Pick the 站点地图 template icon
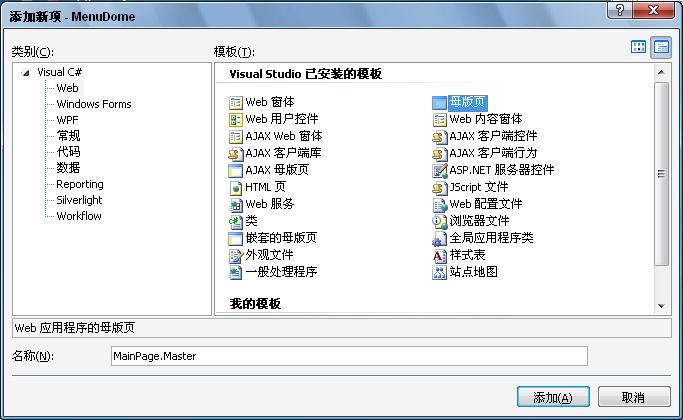 pyautogui.click(x=439, y=273)
